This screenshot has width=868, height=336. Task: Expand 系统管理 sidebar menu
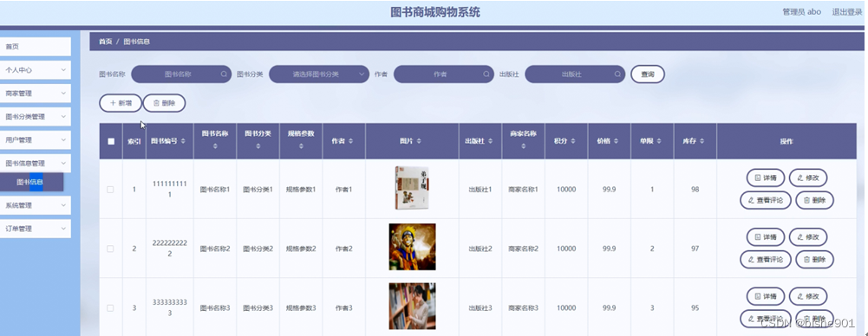point(36,205)
